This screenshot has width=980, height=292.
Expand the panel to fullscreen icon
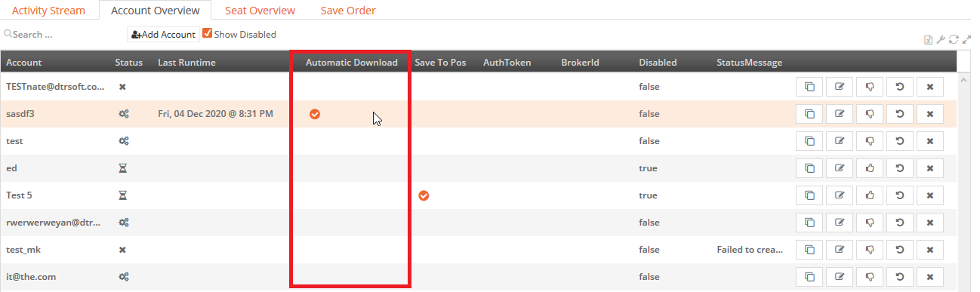pyautogui.click(x=966, y=40)
